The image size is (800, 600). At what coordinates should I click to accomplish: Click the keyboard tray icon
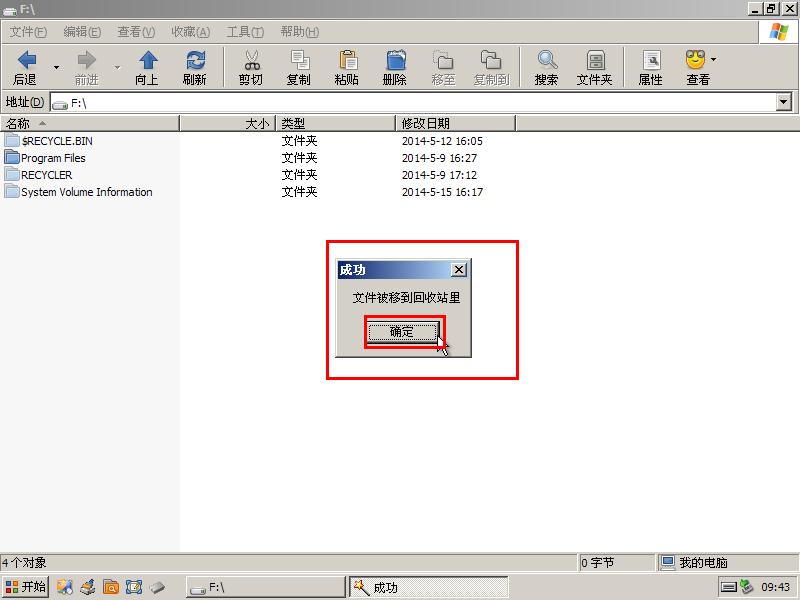[728, 587]
